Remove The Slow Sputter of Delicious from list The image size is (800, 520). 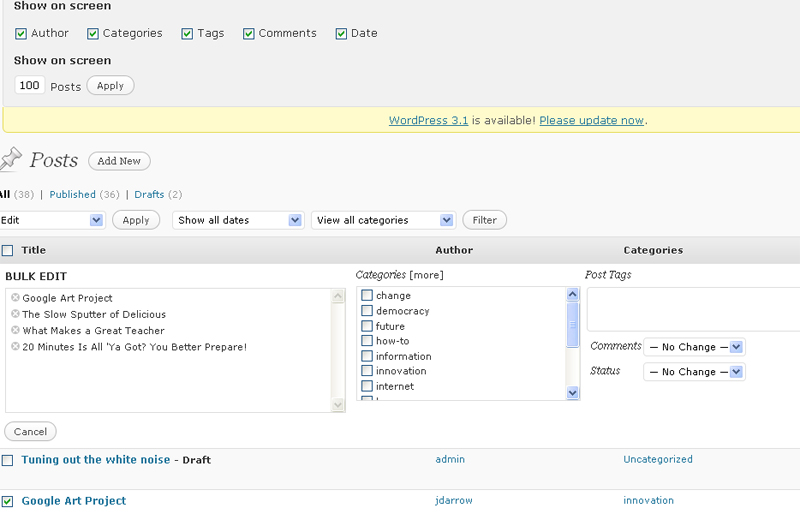tap(15, 314)
